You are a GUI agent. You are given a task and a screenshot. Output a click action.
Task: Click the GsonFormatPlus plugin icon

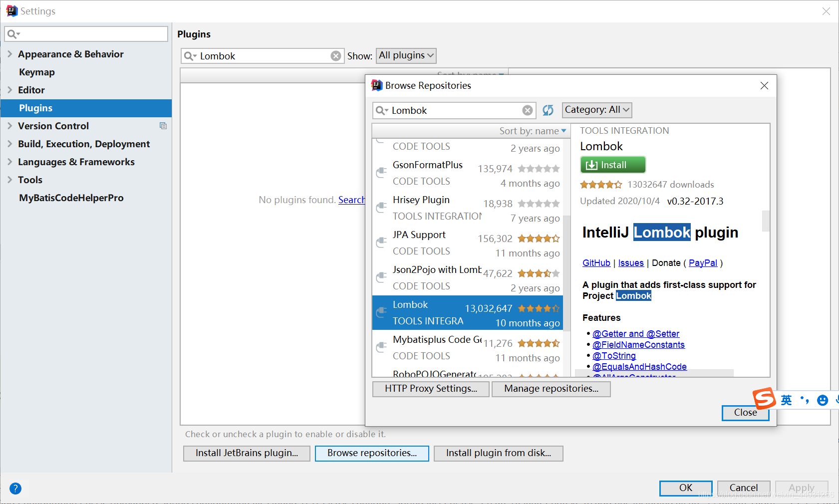click(x=381, y=173)
